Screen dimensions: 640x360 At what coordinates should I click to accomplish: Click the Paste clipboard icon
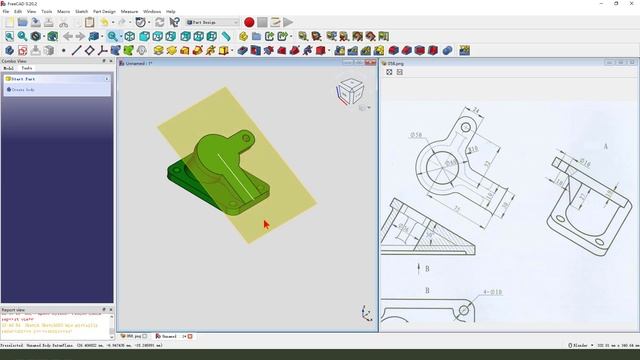pyautogui.click(x=90, y=22)
